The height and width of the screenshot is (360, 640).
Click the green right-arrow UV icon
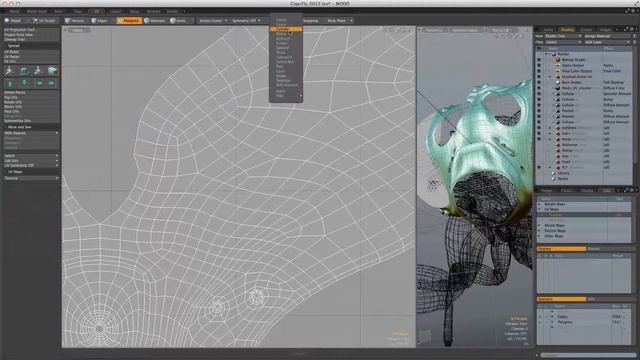coord(52,83)
